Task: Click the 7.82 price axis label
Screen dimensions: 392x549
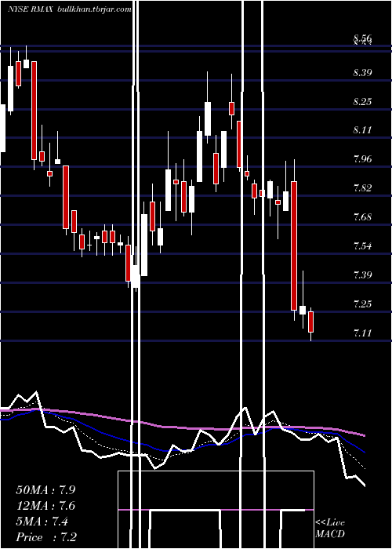Action: [362, 188]
